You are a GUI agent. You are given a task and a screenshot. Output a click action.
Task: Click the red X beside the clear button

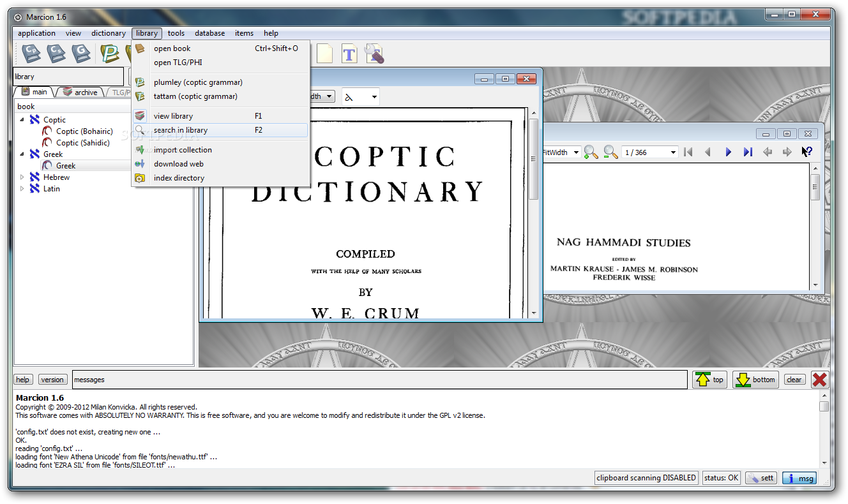(820, 380)
